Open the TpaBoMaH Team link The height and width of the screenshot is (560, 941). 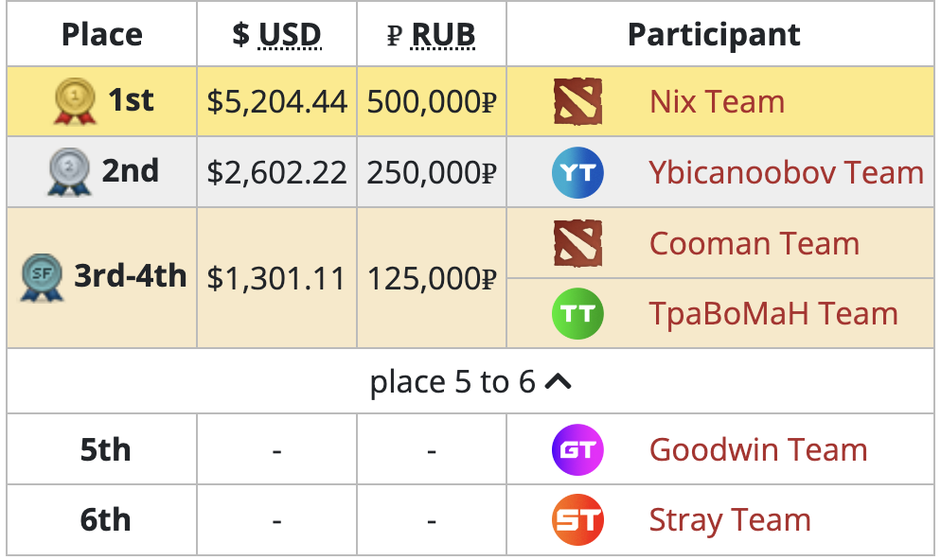(772, 313)
